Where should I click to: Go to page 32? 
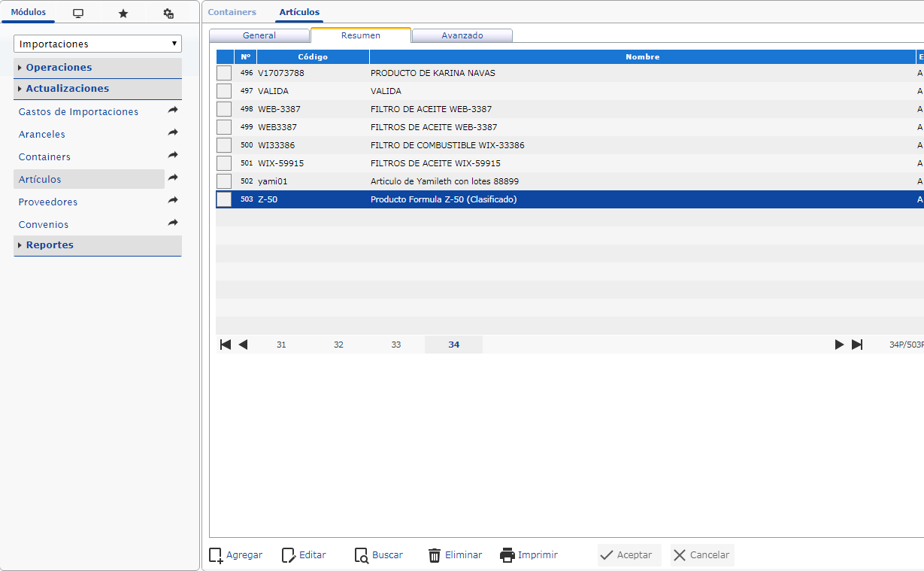pos(338,345)
